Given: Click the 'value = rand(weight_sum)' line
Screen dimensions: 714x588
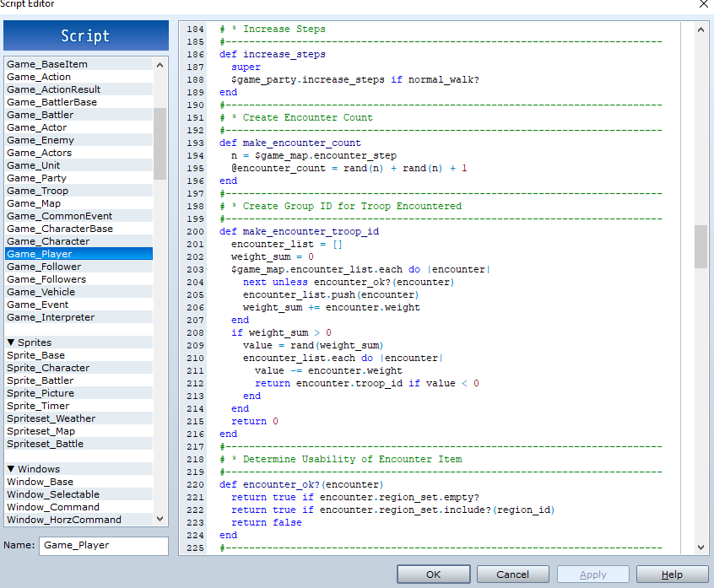Looking at the screenshot, I should pyautogui.click(x=313, y=345).
